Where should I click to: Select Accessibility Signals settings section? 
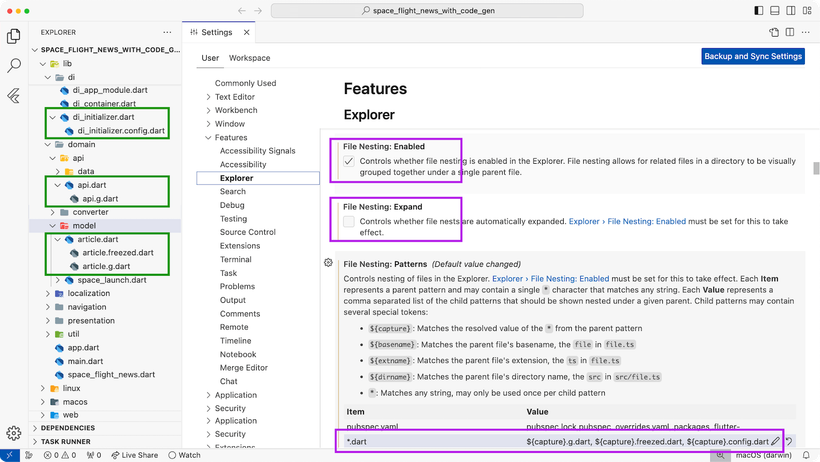pos(257,151)
